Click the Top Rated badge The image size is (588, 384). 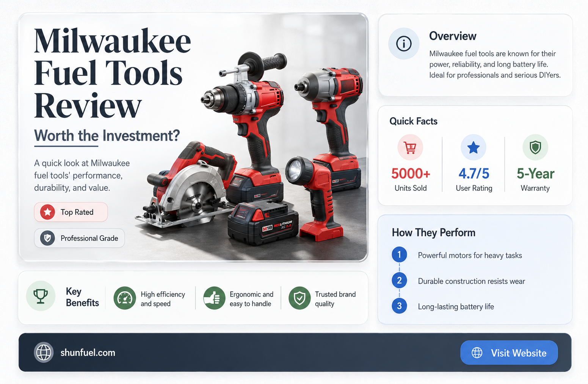click(71, 212)
